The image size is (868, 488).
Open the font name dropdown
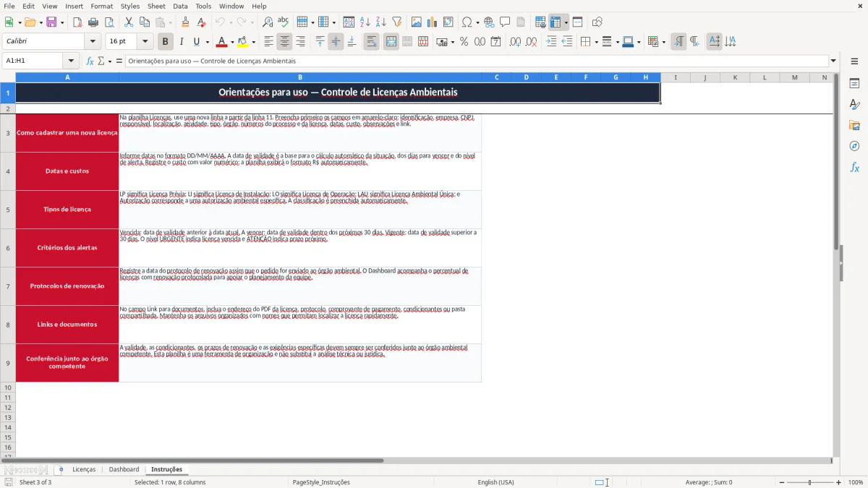(92, 42)
